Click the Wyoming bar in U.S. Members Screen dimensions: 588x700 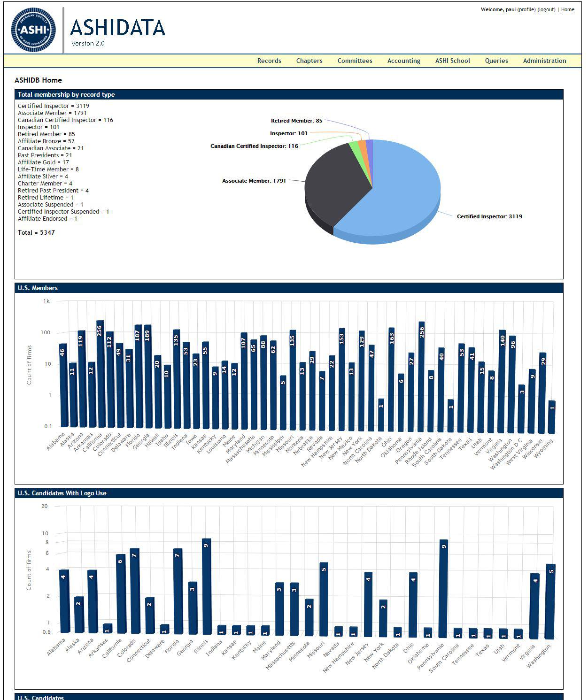tap(552, 416)
